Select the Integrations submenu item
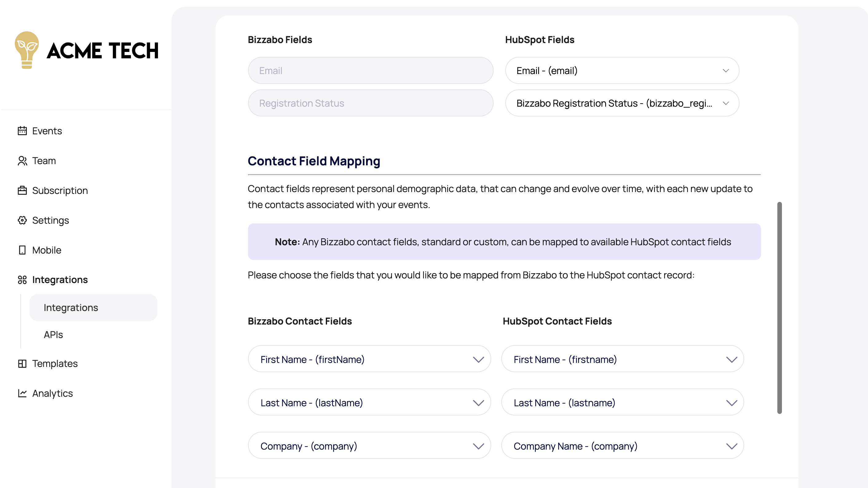The width and height of the screenshot is (868, 488). click(x=93, y=308)
